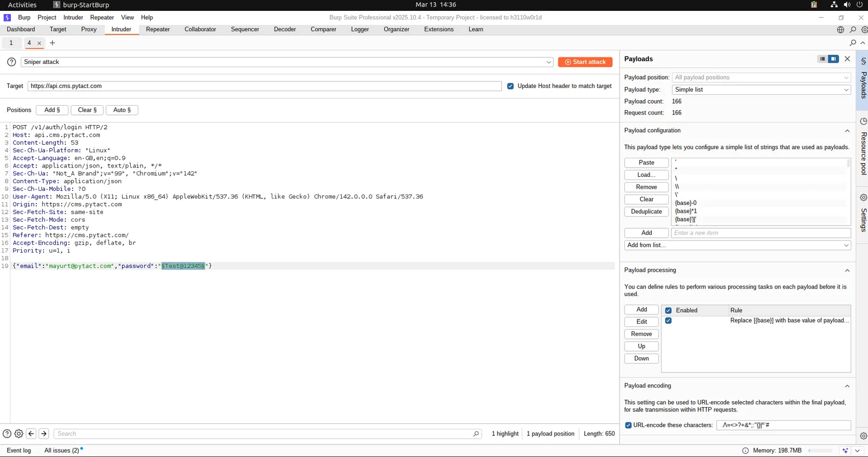Click the Target URL input field

[265, 86]
